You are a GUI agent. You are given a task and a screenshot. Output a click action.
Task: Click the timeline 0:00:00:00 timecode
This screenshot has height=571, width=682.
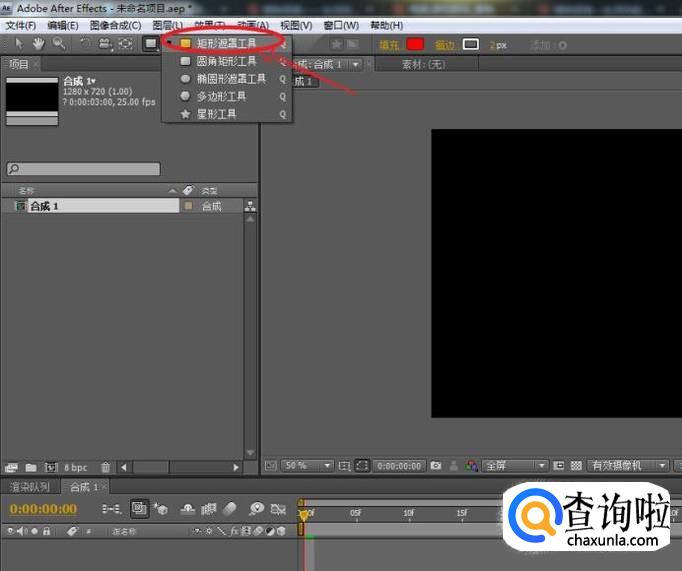(x=43, y=508)
